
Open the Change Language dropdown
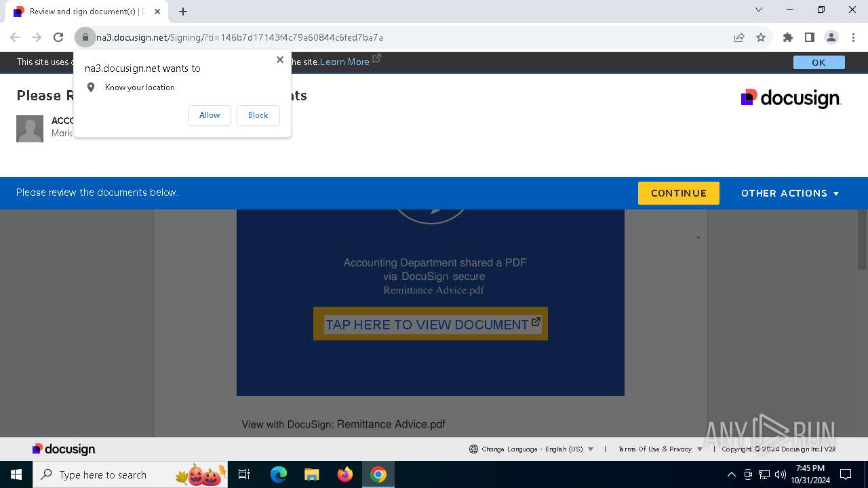click(531, 449)
